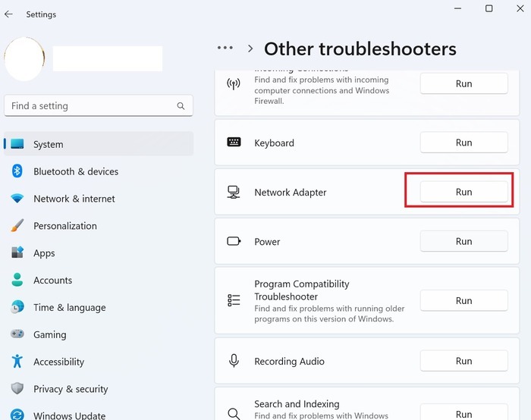Click the Windows Update sync icon
531x420 pixels.
[17, 415]
